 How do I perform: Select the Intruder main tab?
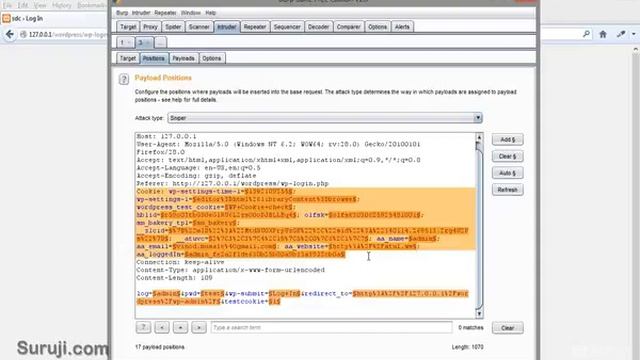(227, 27)
